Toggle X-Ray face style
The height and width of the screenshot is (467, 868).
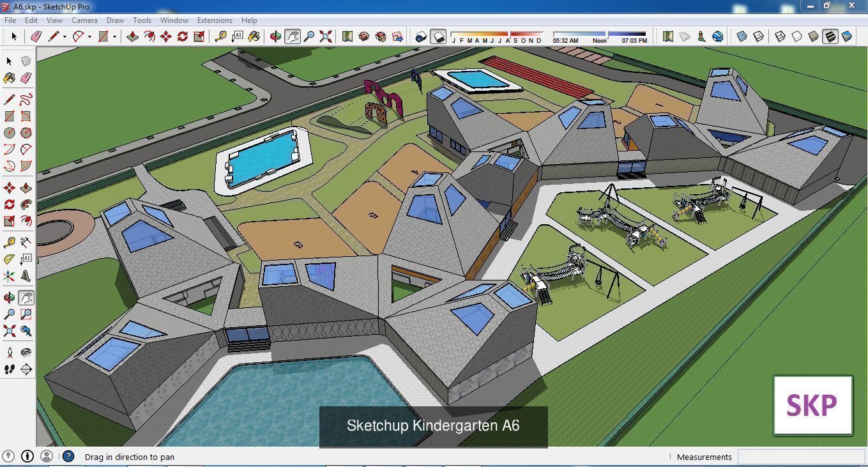click(x=742, y=36)
